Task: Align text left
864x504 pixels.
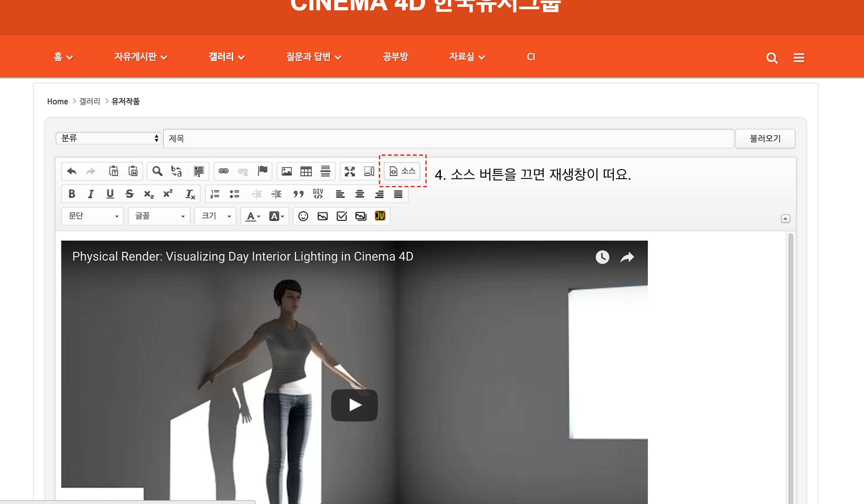Action: [x=340, y=194]
